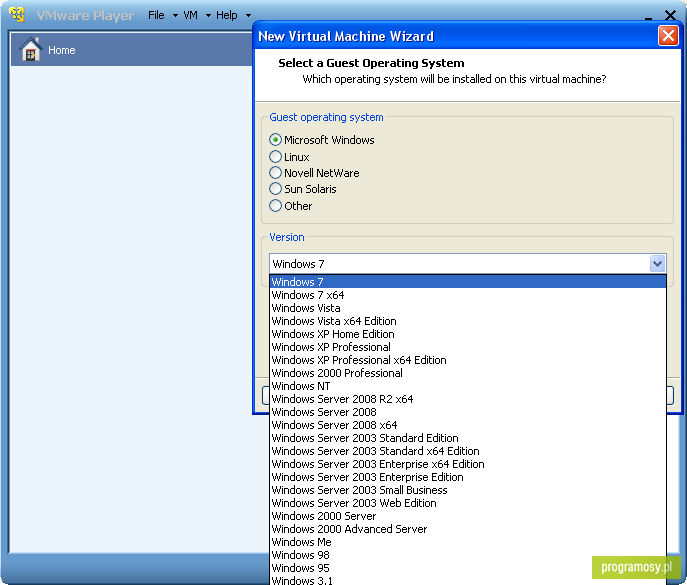Select Windows Server 2008 R2 x64
This screenshot has height=585, width=687.
point(468,399)
